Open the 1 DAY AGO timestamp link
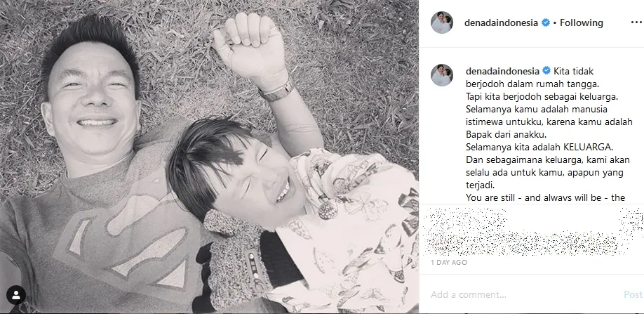This screenshot has width=644, height=314. [449, 262]
